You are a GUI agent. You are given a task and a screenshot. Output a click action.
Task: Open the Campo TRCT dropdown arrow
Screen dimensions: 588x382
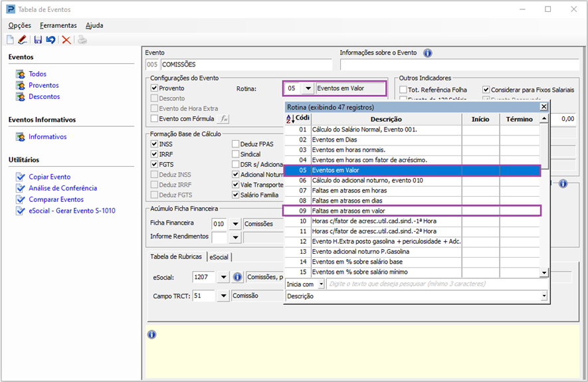pos(223,296)
